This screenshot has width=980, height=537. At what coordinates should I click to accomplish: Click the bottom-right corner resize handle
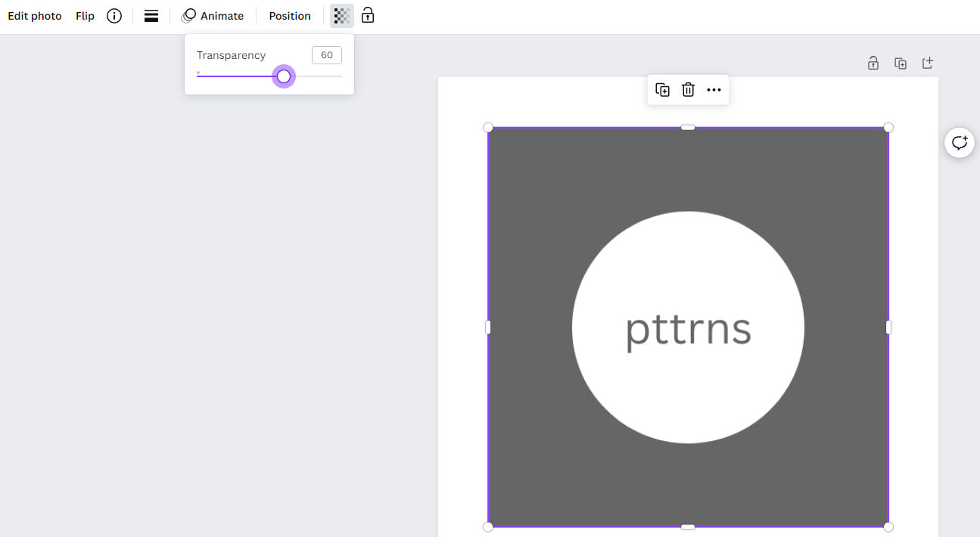tap(888, 527)
